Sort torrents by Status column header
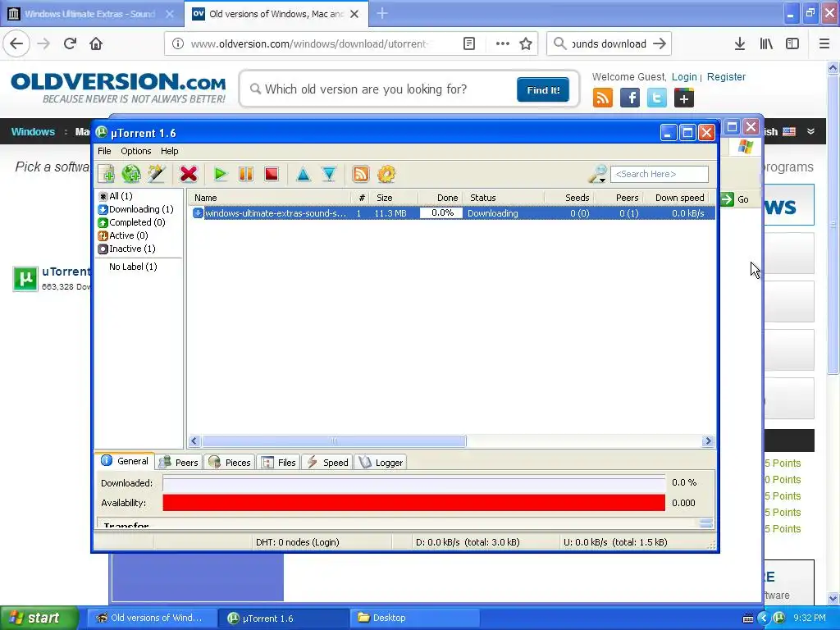 504,198
